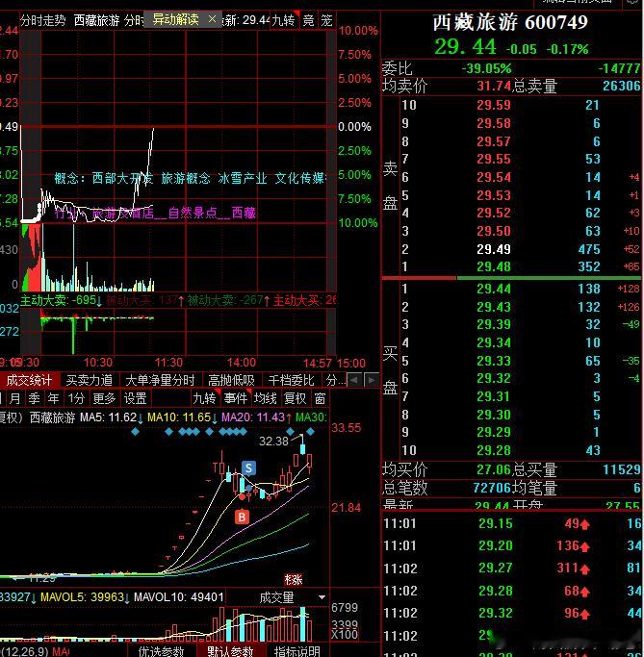Switch to the 高抛低吸 tab
This screenshot has height=657, width=644.
[231, 380]
